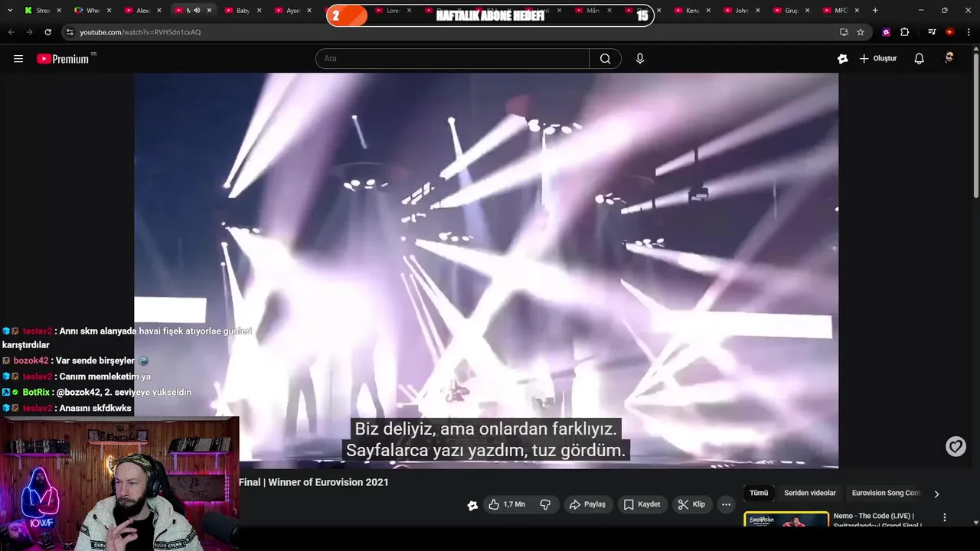
Task: Close the Kena tab
Action: [x=708, y=11]
